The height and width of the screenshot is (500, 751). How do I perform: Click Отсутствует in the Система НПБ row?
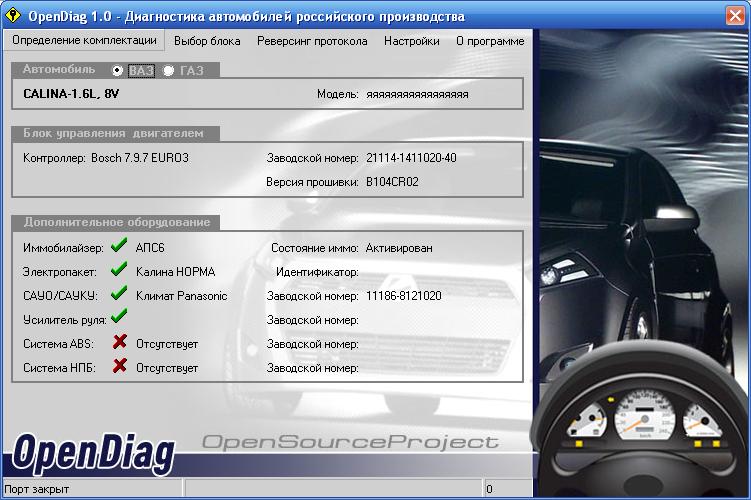167,368
